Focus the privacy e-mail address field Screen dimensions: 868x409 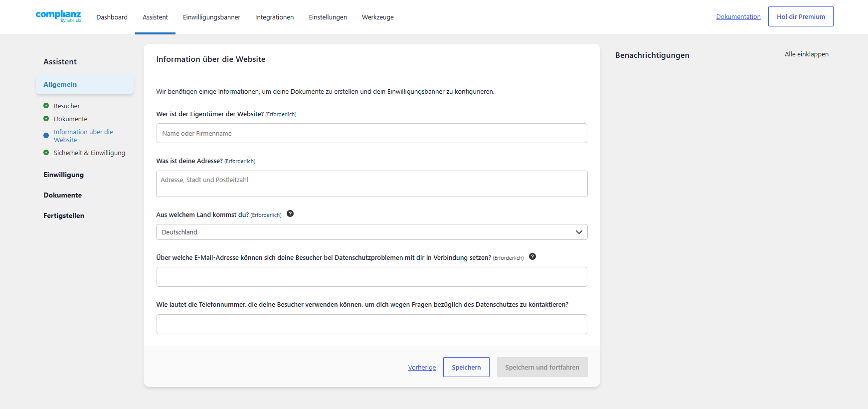pos(372,277)
